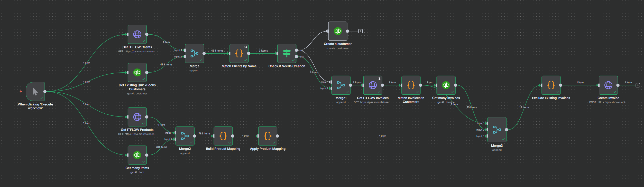Select the Check if Needs Creation IF node
Viewport: 644px width, 187px height.
[x=287, y=53]
